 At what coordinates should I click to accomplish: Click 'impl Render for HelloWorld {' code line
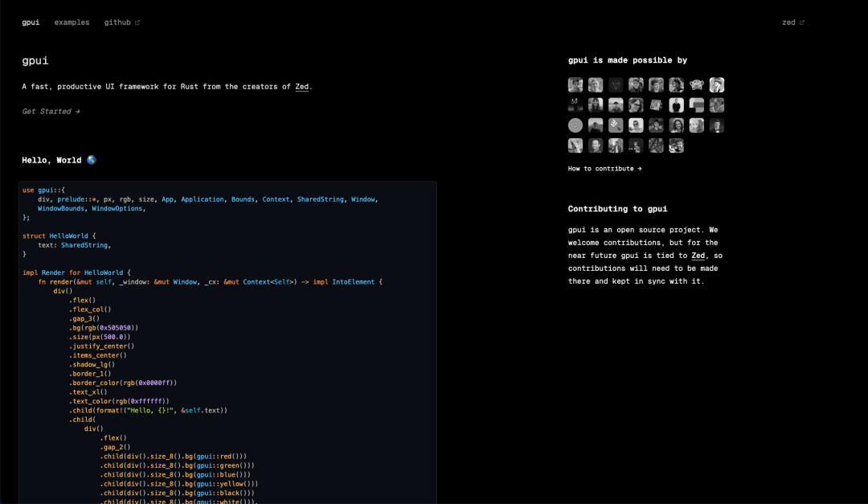(x=76, y=272)
